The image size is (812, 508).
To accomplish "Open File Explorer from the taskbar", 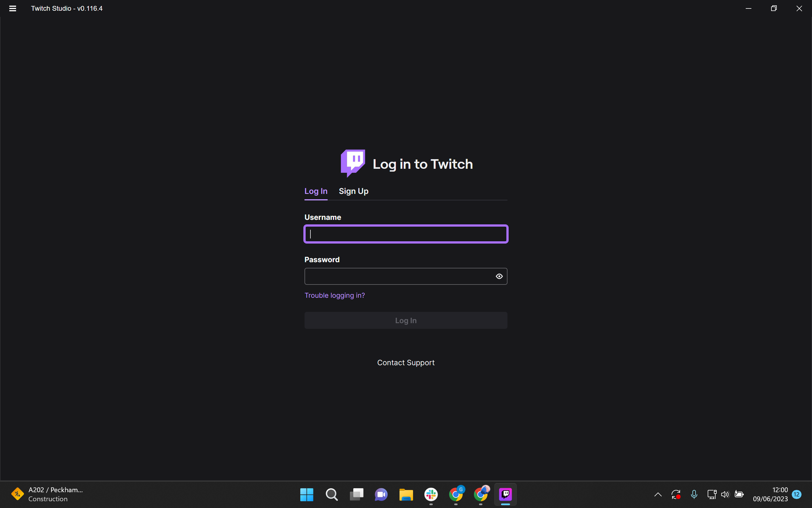I will point(406,494).
